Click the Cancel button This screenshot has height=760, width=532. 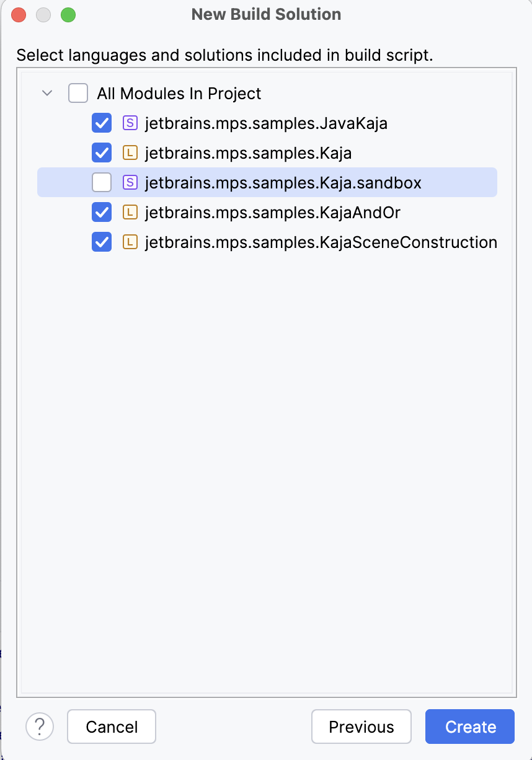(x=111, y=727)
